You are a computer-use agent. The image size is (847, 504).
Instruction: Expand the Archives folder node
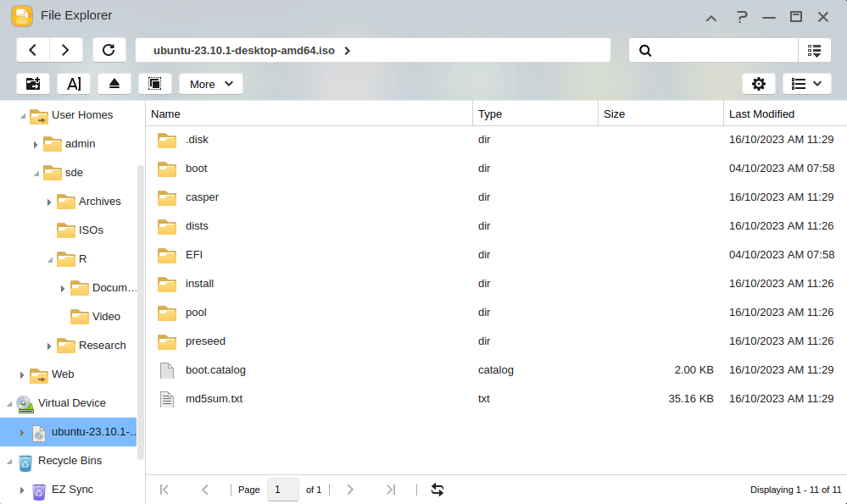(49, 202)
